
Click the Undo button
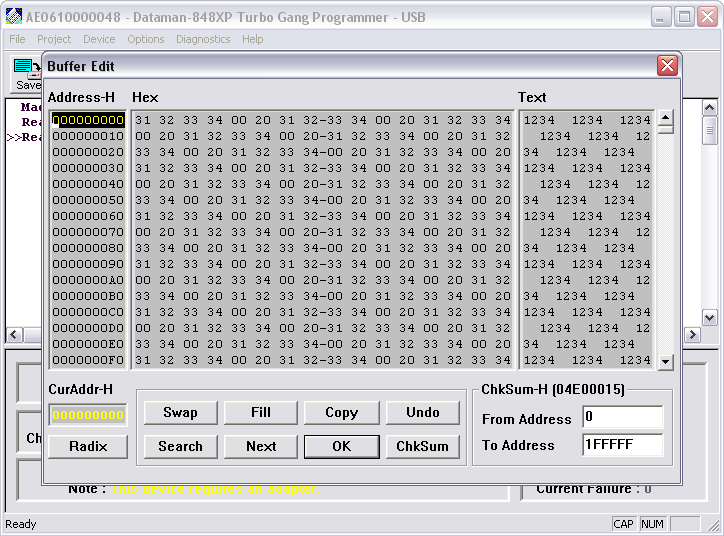[x=422, y=412]
